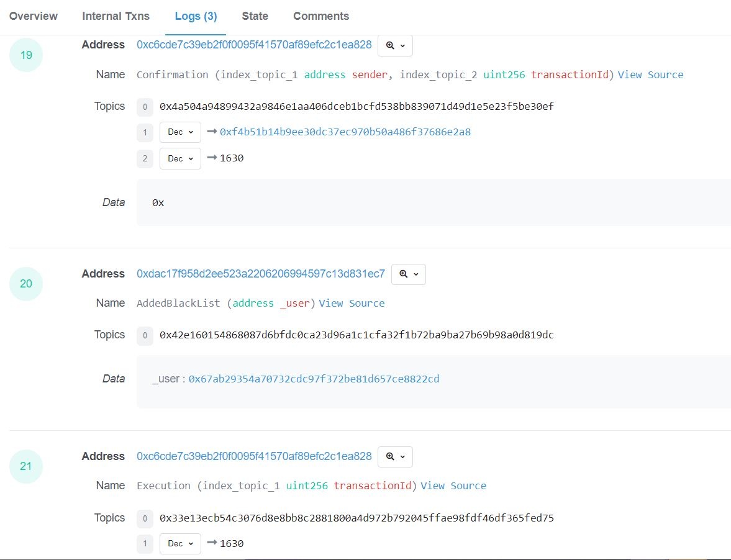Switch to the Comments tab
The height and width of the screenshot is (560, 731).
[x=321, y=16]
